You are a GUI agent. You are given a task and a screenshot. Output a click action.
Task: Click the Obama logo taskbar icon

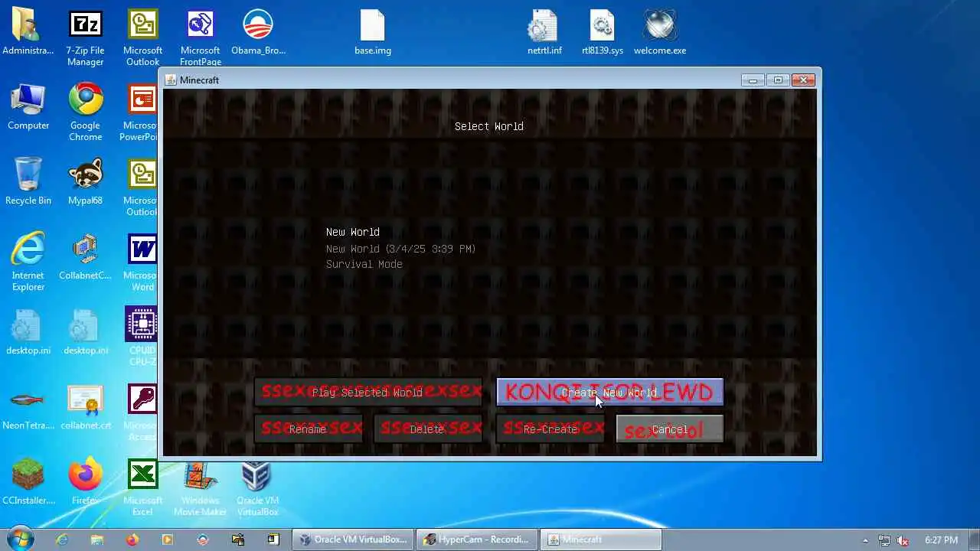(203, 540)
